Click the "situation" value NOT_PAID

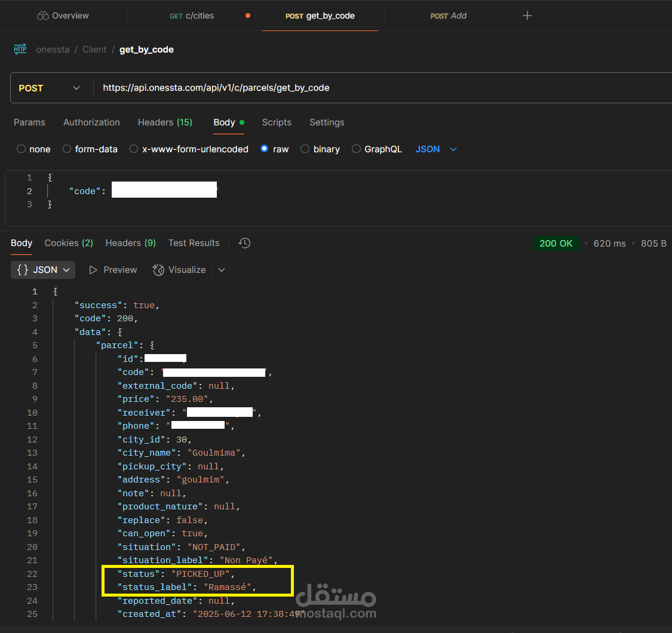pos(214,547)
